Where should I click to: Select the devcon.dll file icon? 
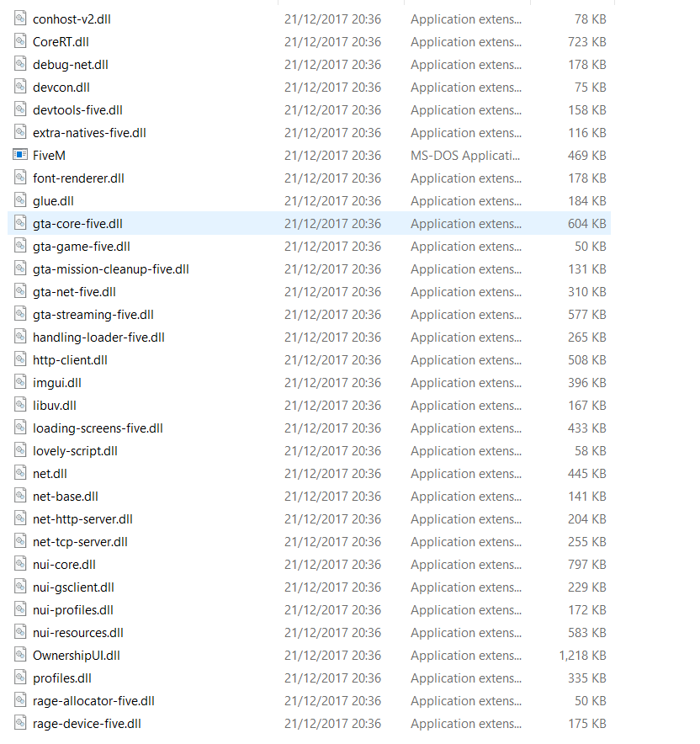point(20,87)
